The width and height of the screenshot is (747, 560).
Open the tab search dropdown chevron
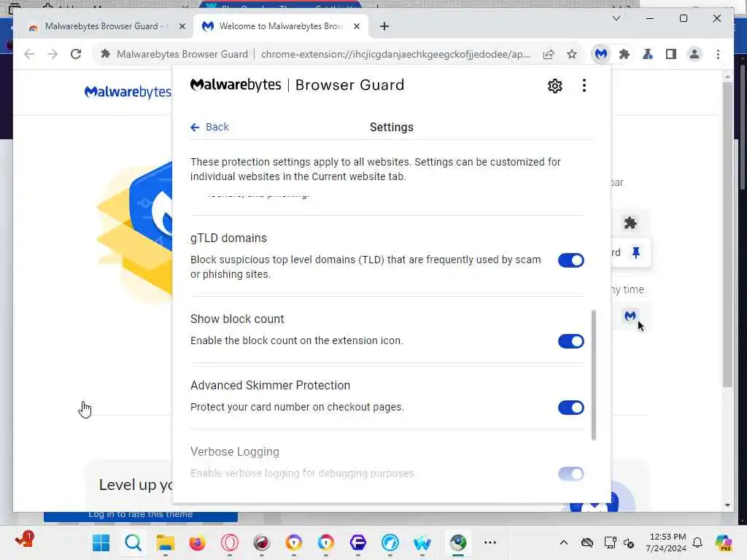coord(616,18)
